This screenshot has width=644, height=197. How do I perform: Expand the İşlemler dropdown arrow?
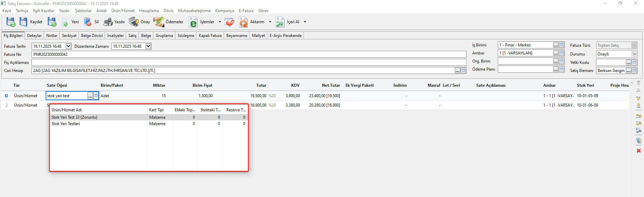220,22
